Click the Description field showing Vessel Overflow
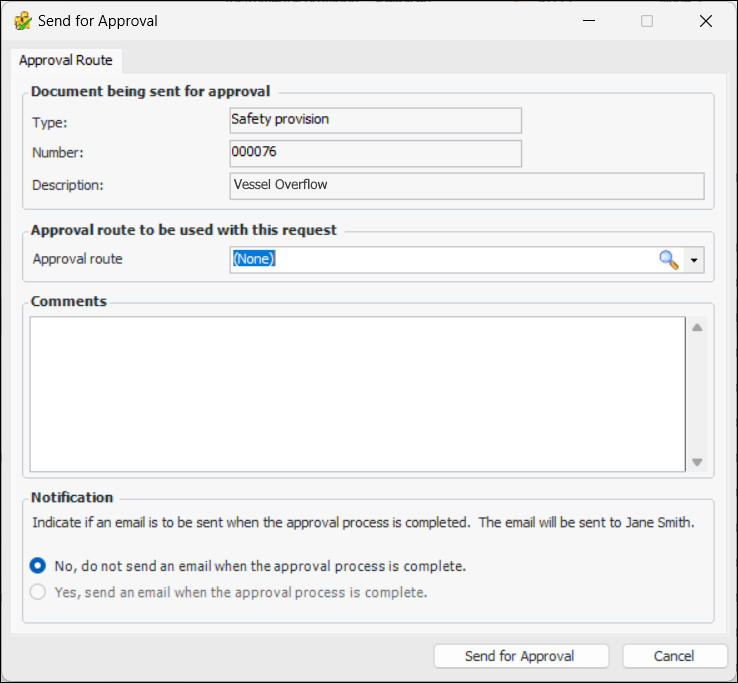 click(x=466, y=185)
